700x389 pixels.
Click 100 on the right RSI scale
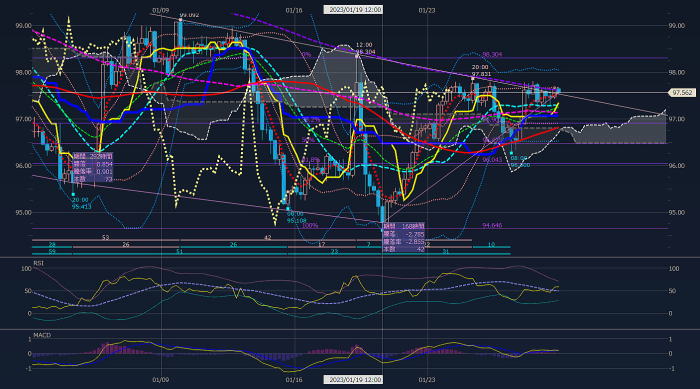[674, 269]
